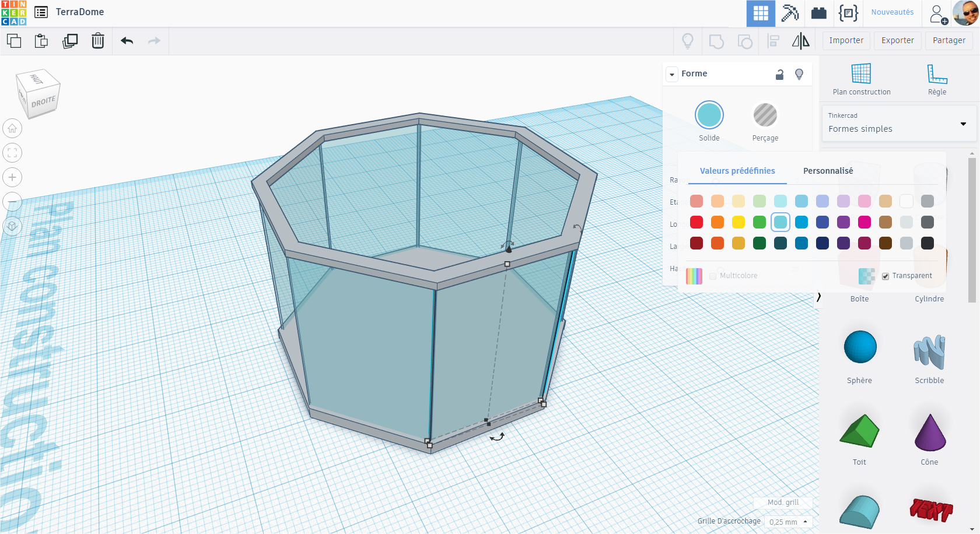This screenshot has height=534, width=980.
Task: Collapse the Forme panel arrow
Action: pyautogui.click(x=672, y=74)
